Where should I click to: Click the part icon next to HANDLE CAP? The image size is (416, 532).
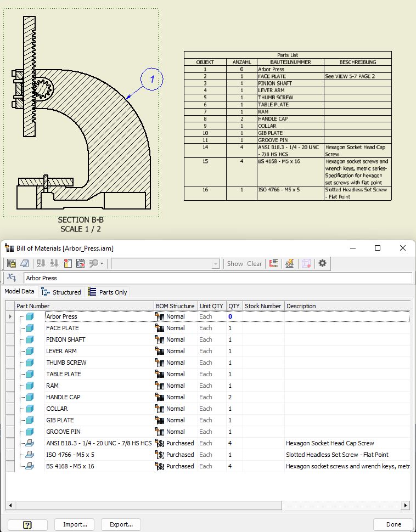pos(29,397)
